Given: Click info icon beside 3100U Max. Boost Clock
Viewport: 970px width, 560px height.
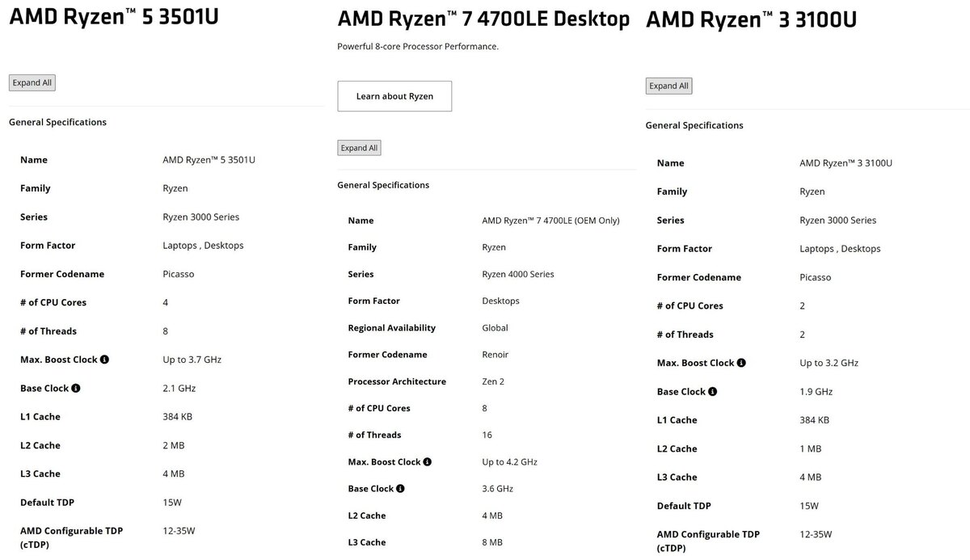Looking at the screenshot, I should coord(741,363).
